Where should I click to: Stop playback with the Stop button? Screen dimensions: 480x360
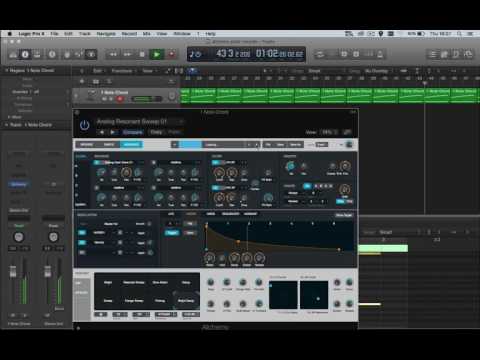(x=142, y=54)
